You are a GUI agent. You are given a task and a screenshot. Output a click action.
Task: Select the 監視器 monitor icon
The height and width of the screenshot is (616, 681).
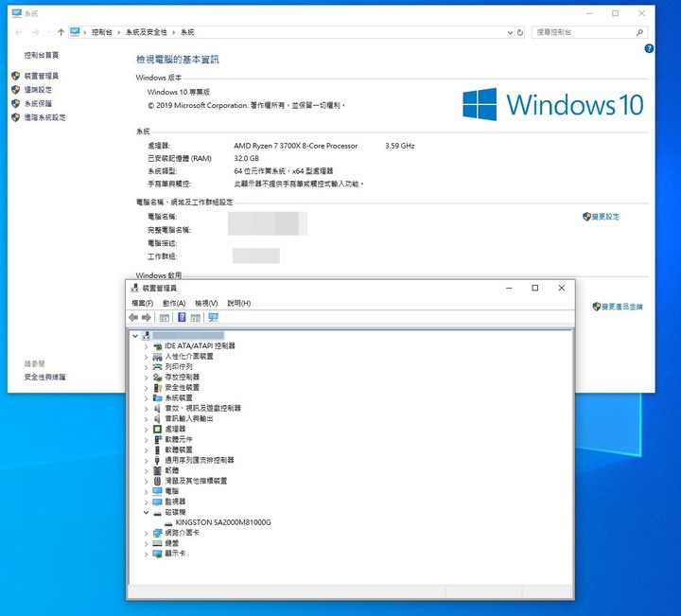pos(157,502)
